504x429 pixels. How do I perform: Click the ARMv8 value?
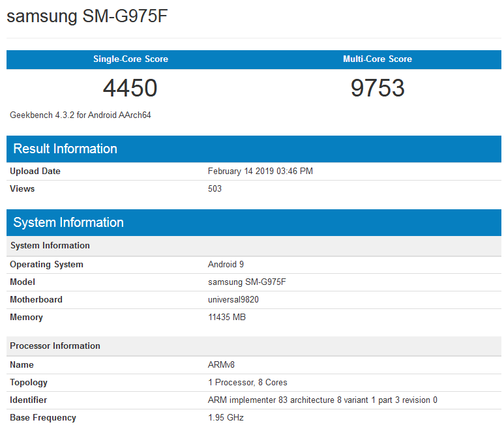tap(221, 364)
